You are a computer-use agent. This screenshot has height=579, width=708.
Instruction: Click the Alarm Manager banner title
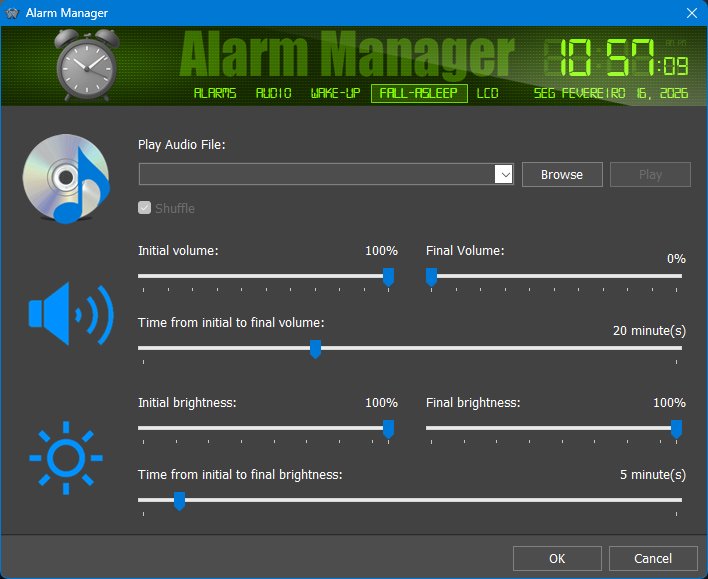click(x=347, y=54)
